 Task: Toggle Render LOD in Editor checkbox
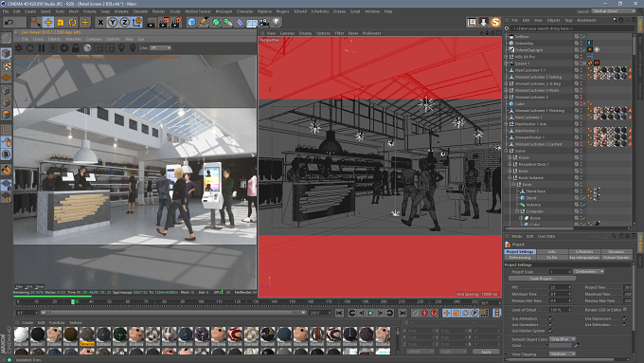[x=625, y=310]
